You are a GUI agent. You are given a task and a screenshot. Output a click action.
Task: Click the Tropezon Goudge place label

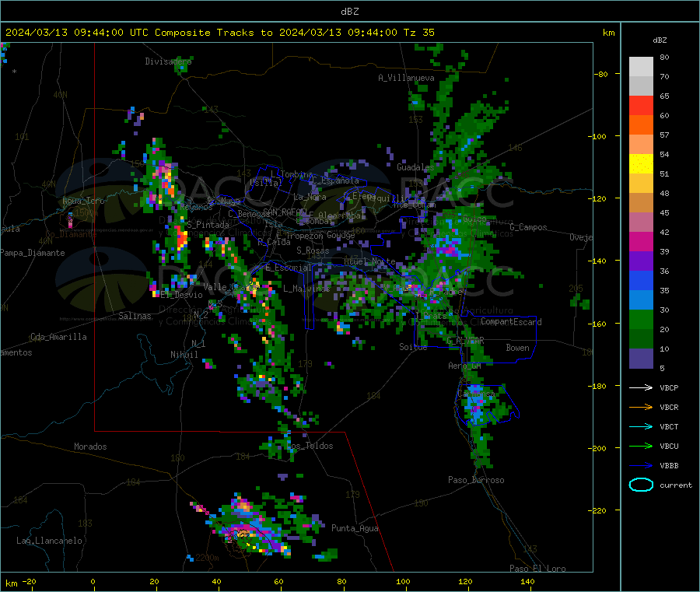320,235
